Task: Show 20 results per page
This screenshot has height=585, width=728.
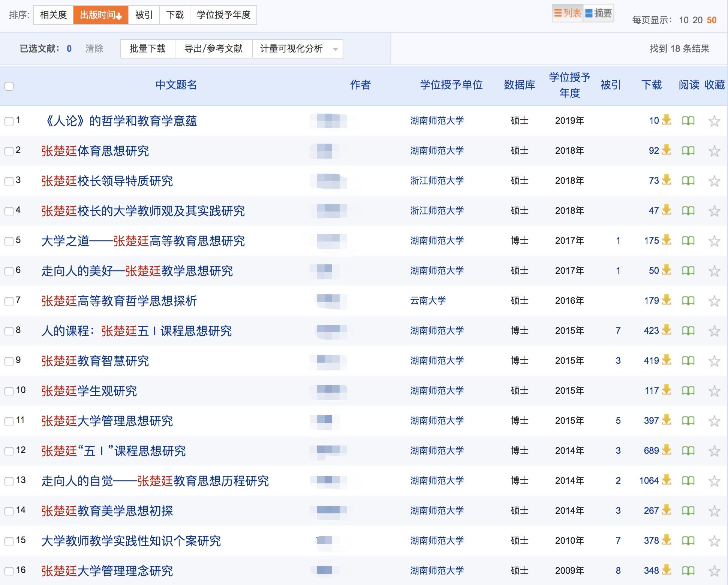Action: [697, 20]
